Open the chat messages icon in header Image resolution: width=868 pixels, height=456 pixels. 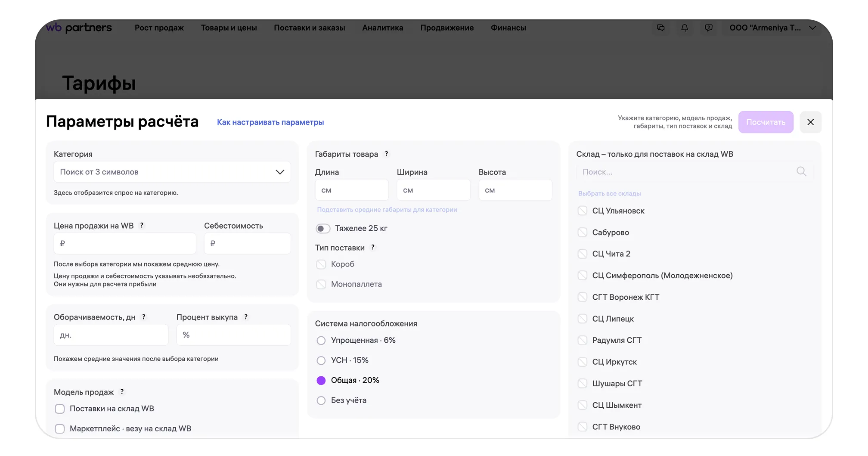click(660, 28)
